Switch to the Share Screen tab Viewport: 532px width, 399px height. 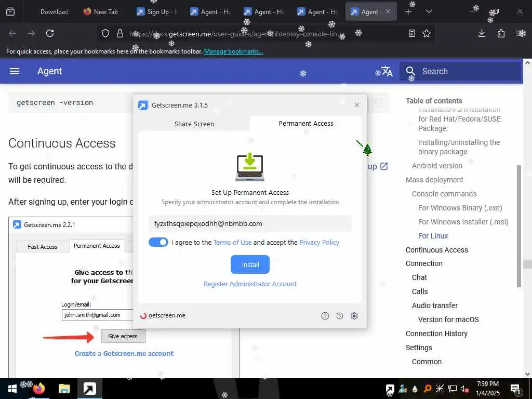(x=194, y=124)
